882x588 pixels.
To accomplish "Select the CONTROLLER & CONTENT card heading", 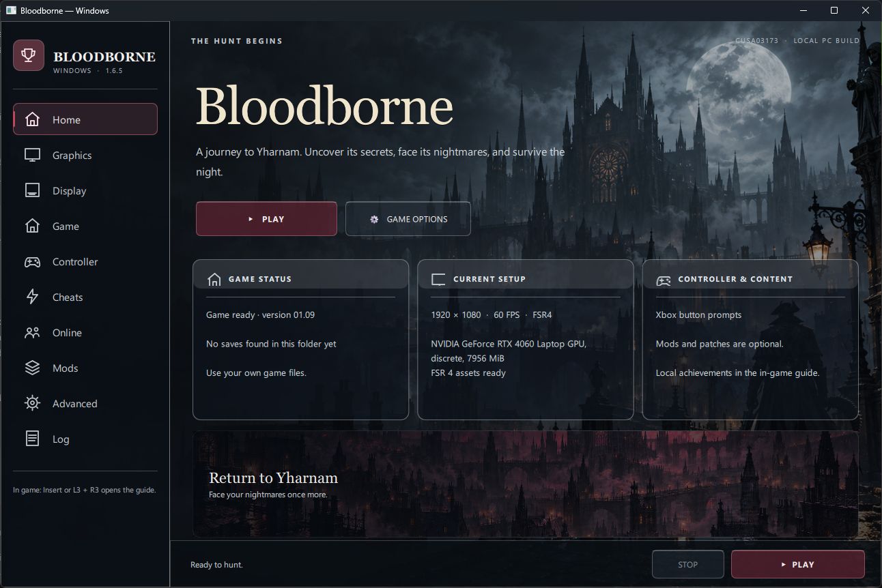I will click(x=735, y=279).
